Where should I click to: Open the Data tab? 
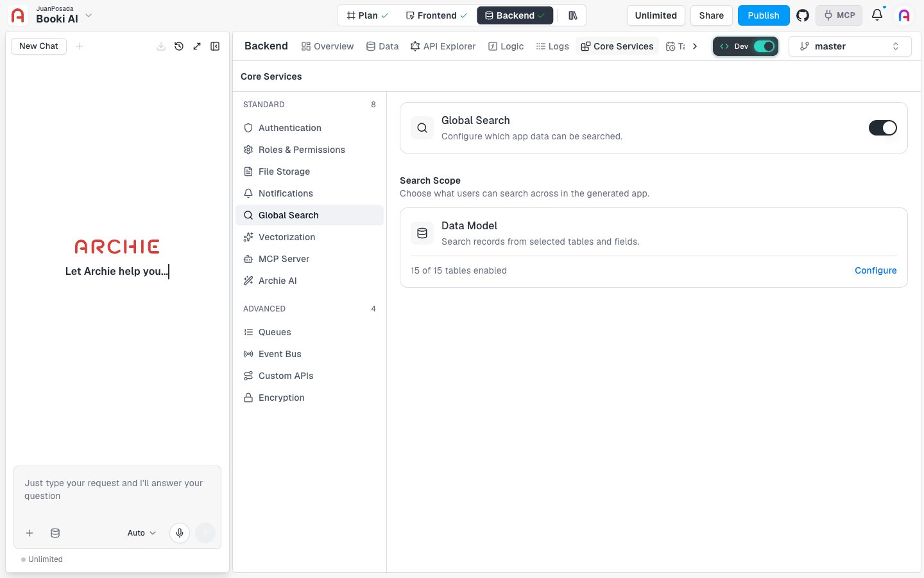[382, 46]
